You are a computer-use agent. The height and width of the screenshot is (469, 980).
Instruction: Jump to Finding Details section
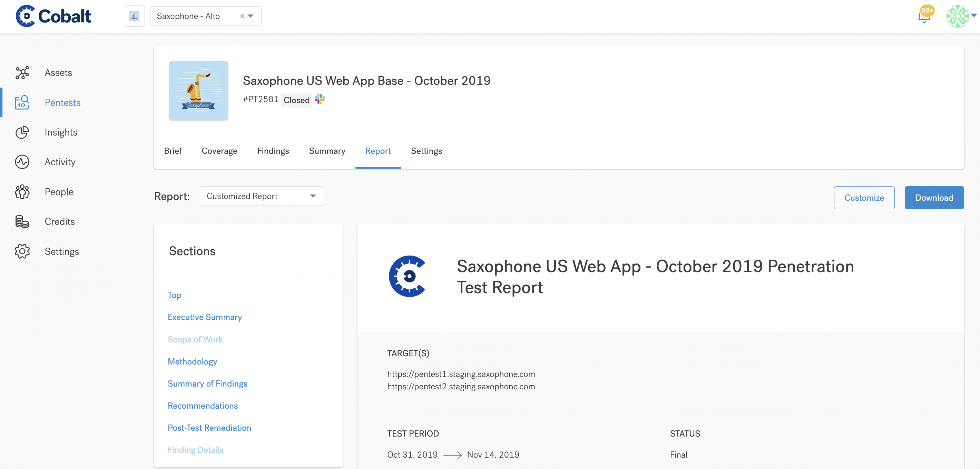(x=196, y=450)
